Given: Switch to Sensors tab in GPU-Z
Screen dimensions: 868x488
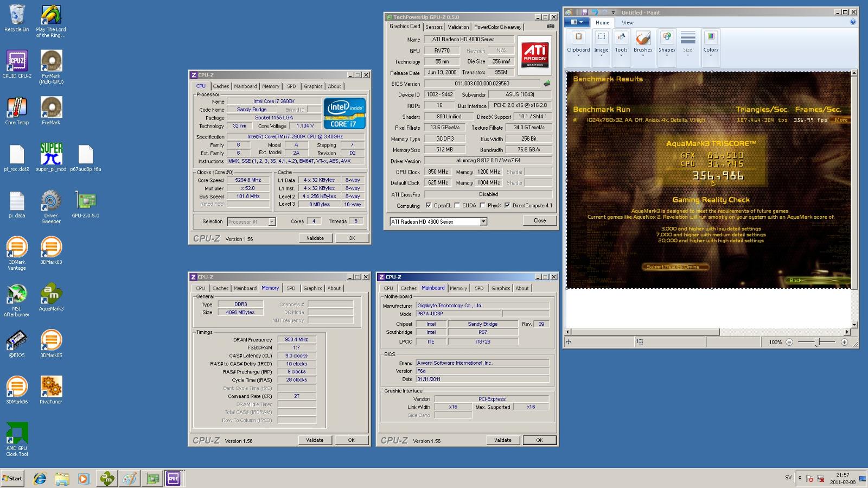Looking at the screenshot, I should coord(434,27).
